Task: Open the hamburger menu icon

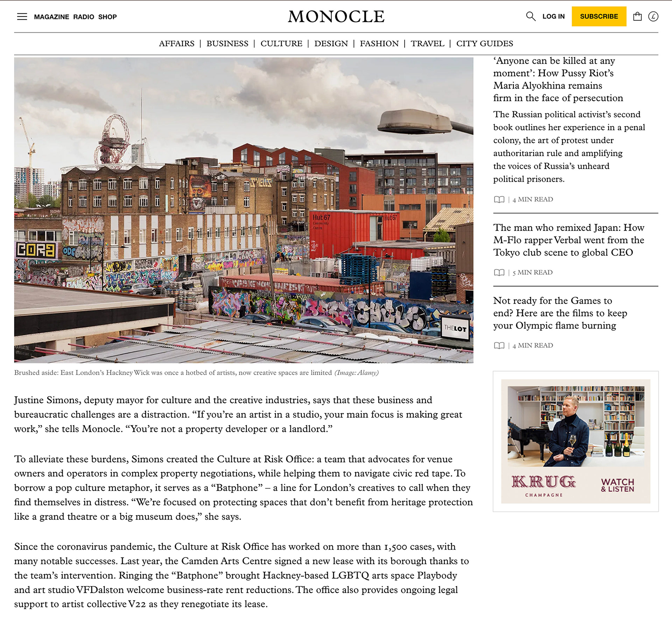Action: [x=22, y=16]
